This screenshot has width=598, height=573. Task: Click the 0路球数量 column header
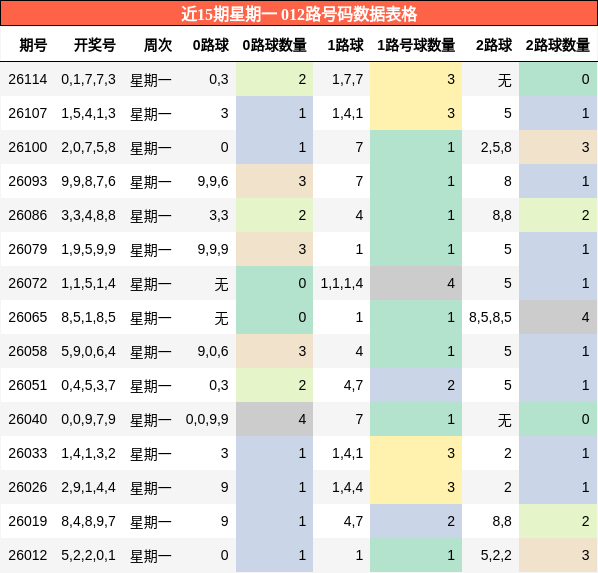pyautogui.click(x=275, y=45)
